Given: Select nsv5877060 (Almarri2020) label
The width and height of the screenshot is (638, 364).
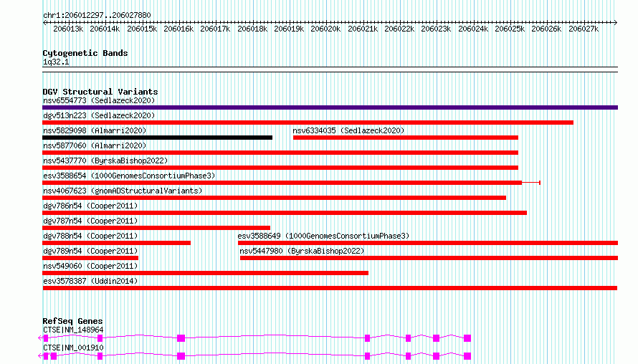Looking at the screenshot, I should click(x=95, y=145).
